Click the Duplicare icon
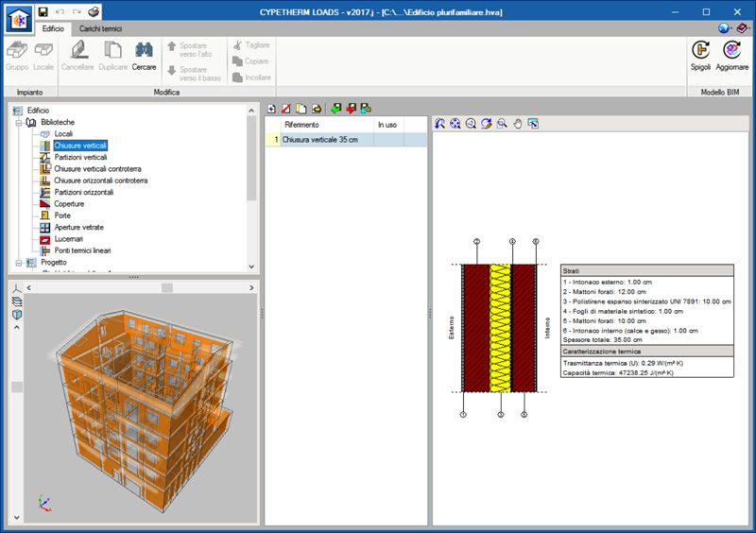 coord(112,50)
